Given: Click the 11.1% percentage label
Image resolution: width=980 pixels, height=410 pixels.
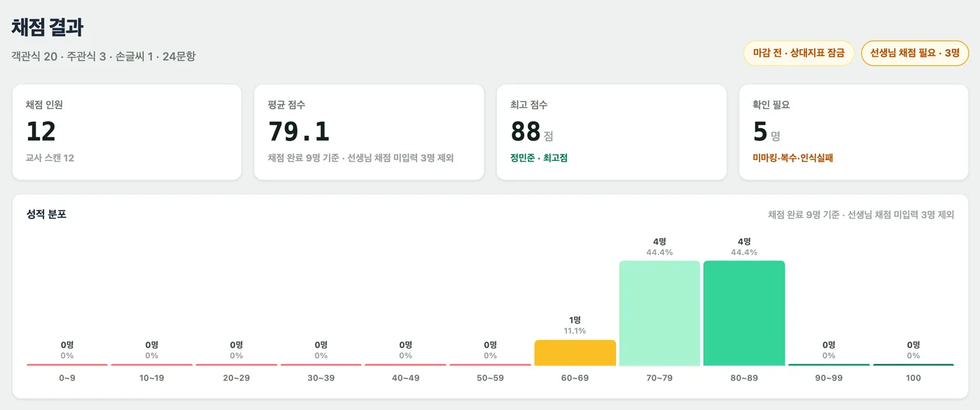Looking at the screenshot, I should 575,331.
